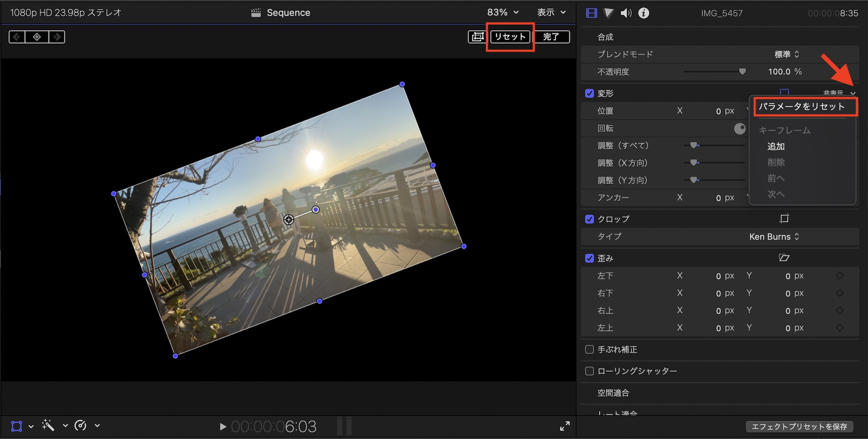Open the blend mode 標準 dropdown

pos(786,54)
